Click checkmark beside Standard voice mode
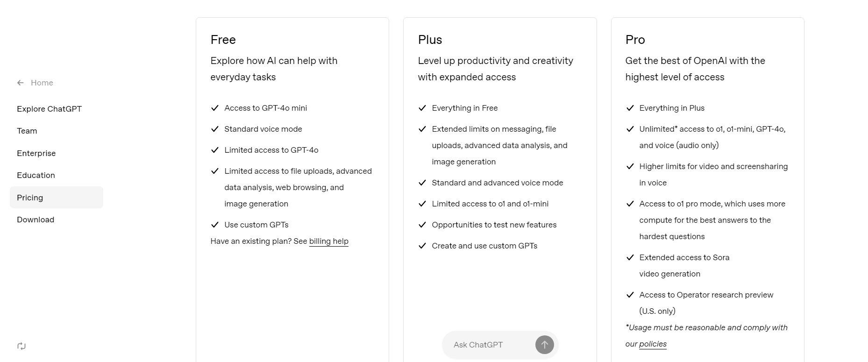This screenshot has width=868, height=362. [x=215, y=129]
